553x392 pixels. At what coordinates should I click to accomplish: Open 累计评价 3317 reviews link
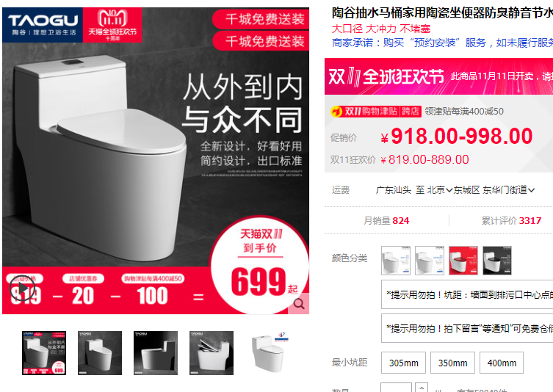[x=511, y=221]
